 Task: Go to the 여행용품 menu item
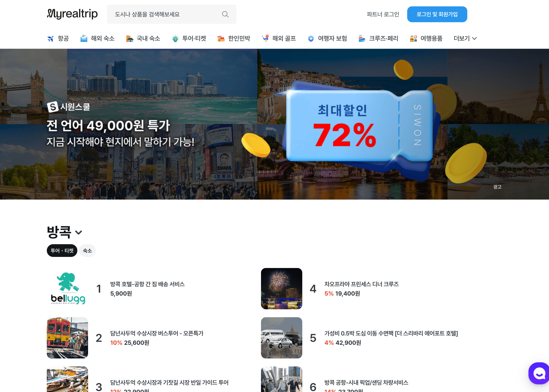click(x=431, y=38)
